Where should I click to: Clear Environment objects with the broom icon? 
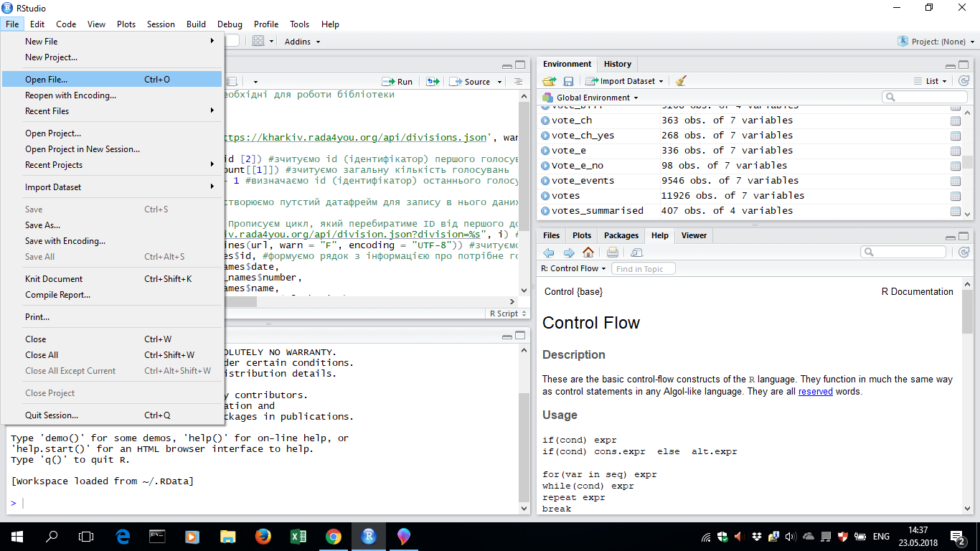click(682, 81)
